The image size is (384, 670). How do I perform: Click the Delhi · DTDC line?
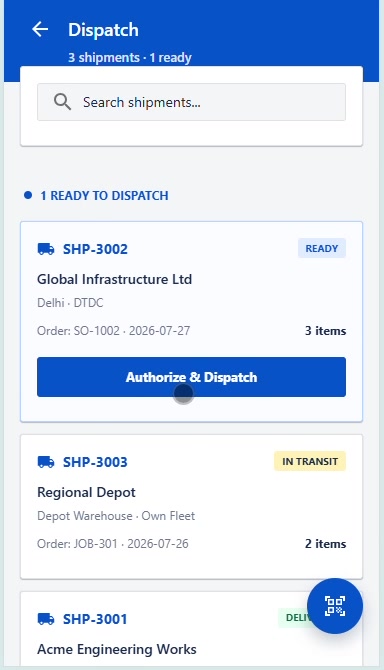[70, 303]
